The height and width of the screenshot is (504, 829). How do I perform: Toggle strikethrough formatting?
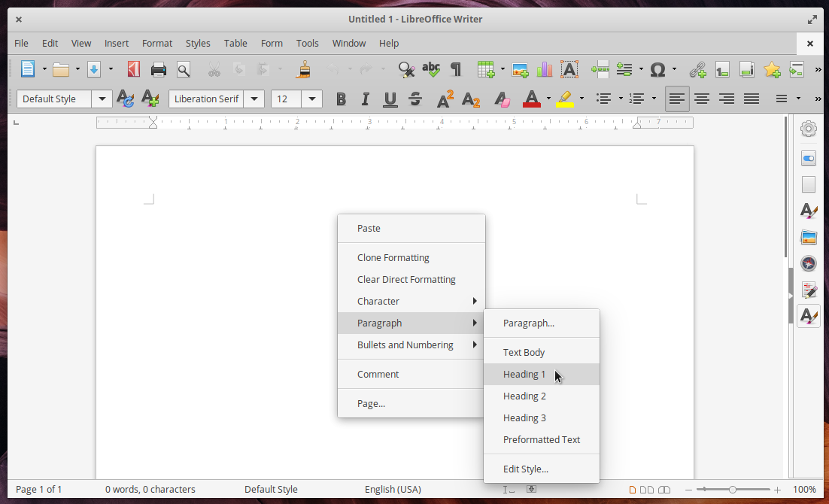point(414,99)
